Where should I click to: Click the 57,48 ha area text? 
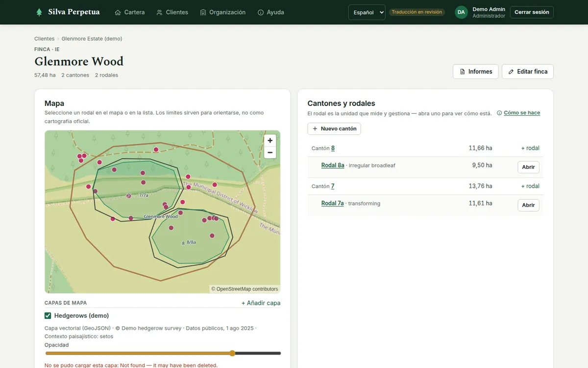(x=45, y=75)
